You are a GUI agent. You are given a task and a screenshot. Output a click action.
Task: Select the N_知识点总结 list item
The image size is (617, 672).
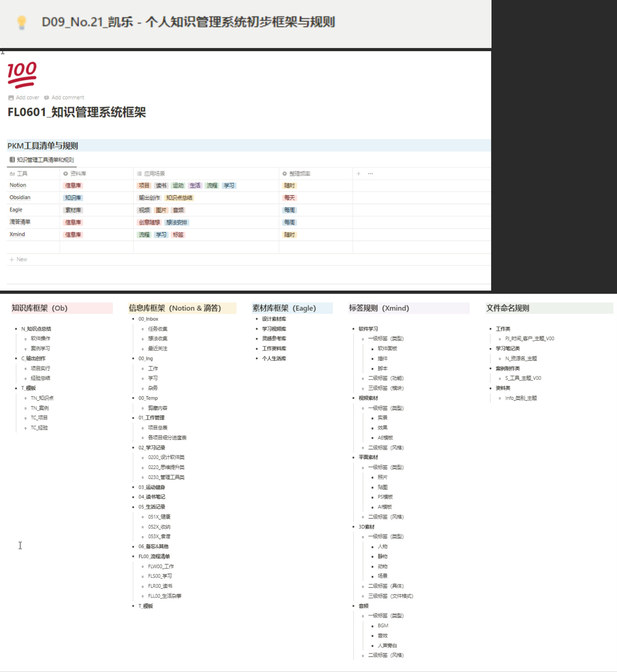(36, 329)
